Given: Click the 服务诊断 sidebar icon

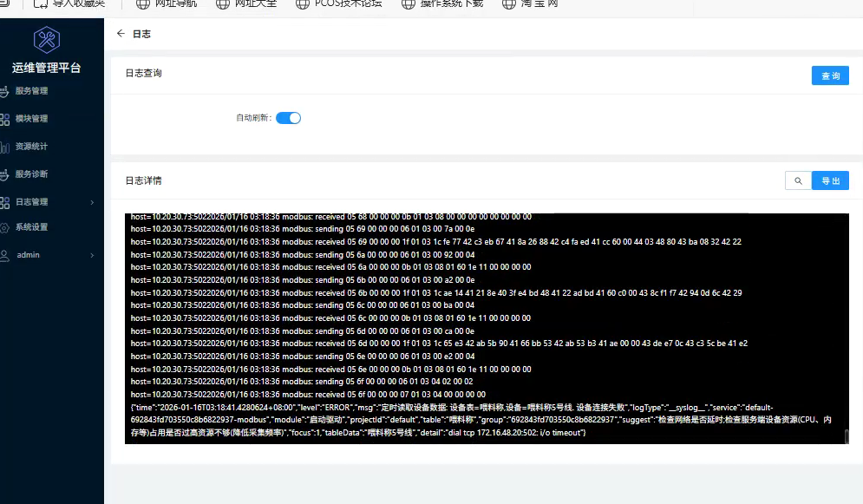Looking at the screenshot, I should pyautogui.click(x=4, y=174).
